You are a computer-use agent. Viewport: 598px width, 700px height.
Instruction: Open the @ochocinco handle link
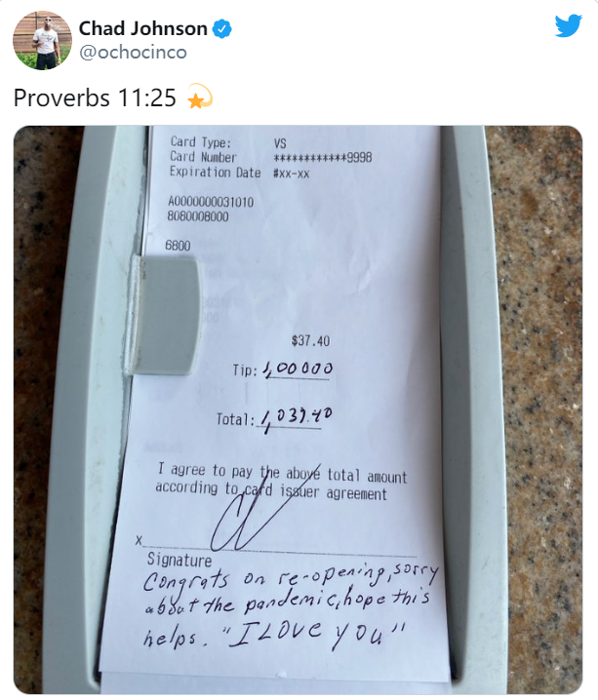[133, 53]
